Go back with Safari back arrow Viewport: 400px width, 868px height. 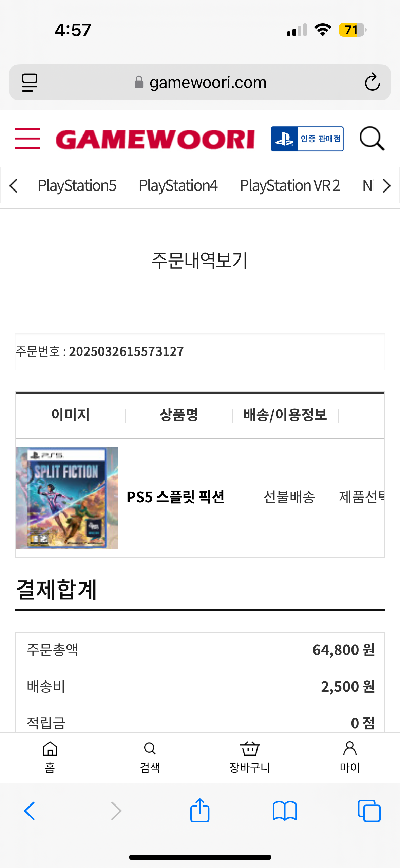coord(30,811)
